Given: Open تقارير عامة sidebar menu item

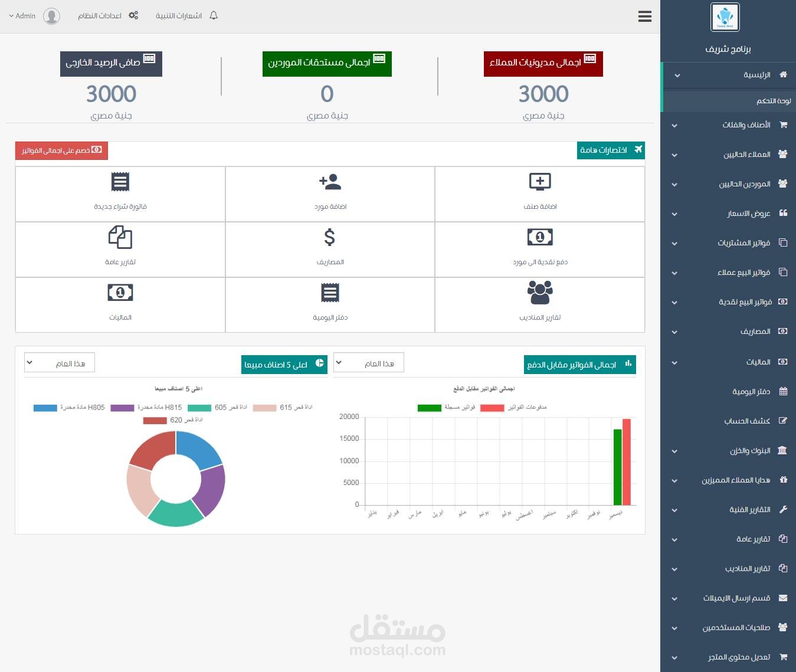Looking at the screenshot, I should click(x=728, y=539).
